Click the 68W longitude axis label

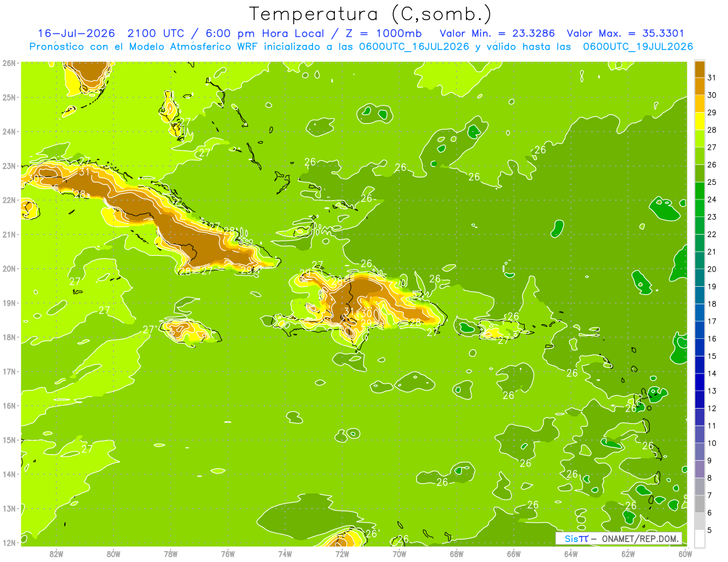(x=456, y=554)
